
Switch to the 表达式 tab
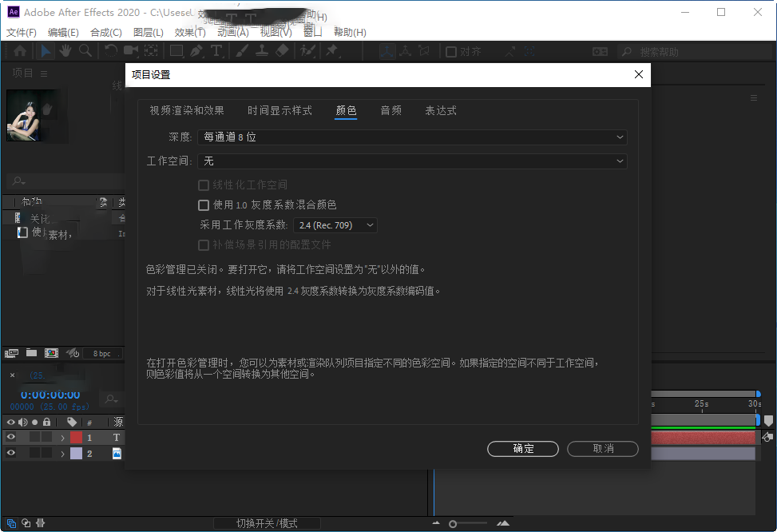(441, 110)
